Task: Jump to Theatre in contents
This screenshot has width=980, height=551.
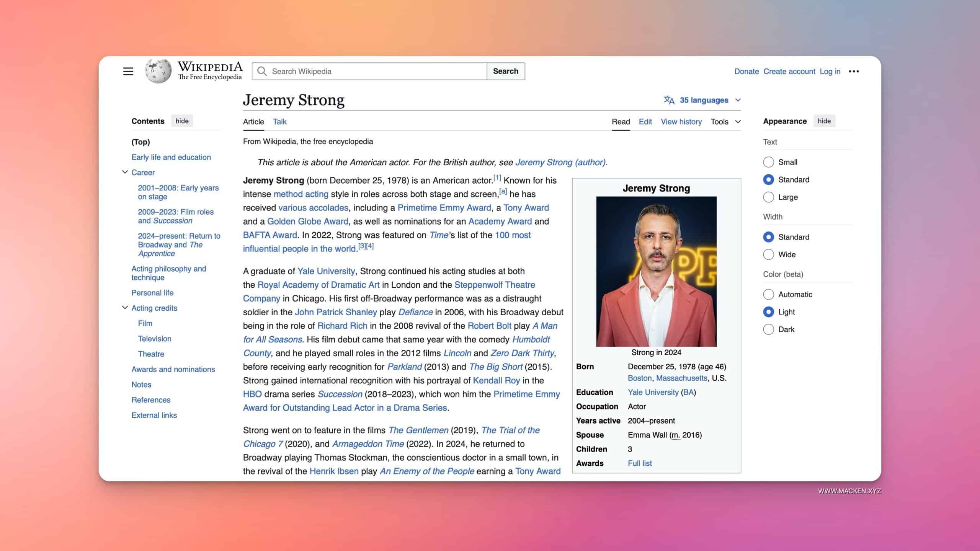Action: [151, 354]
